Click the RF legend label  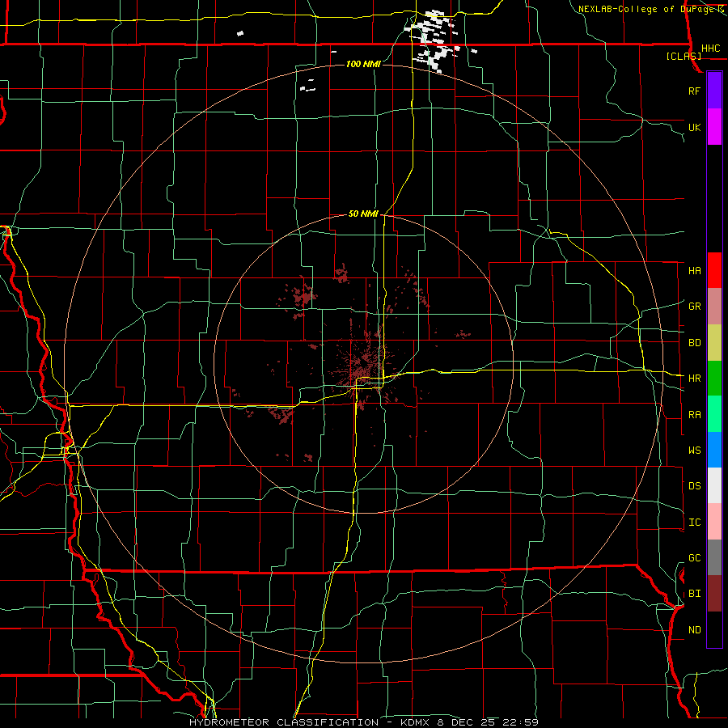pos(694,91)
